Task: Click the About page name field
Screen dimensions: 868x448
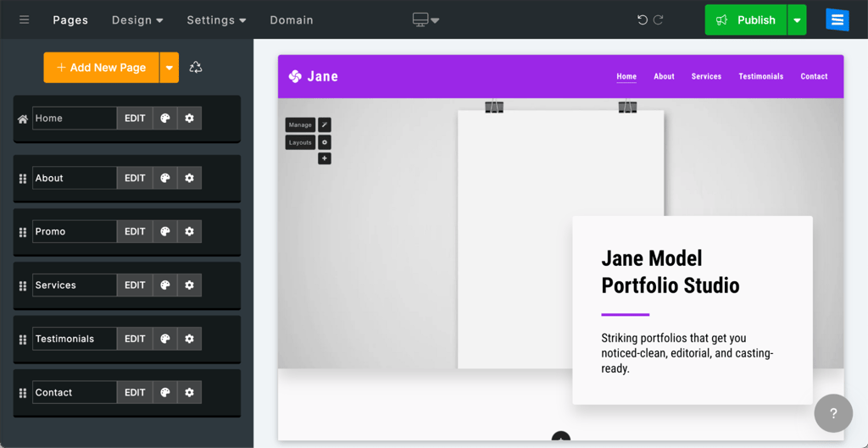Action: (x=75, y=178)
